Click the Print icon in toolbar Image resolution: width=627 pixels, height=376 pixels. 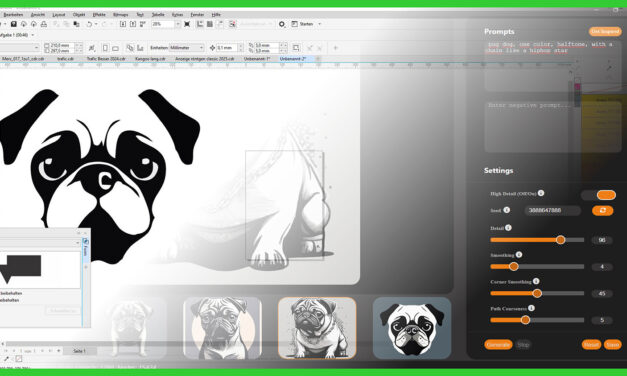point(44,24)
